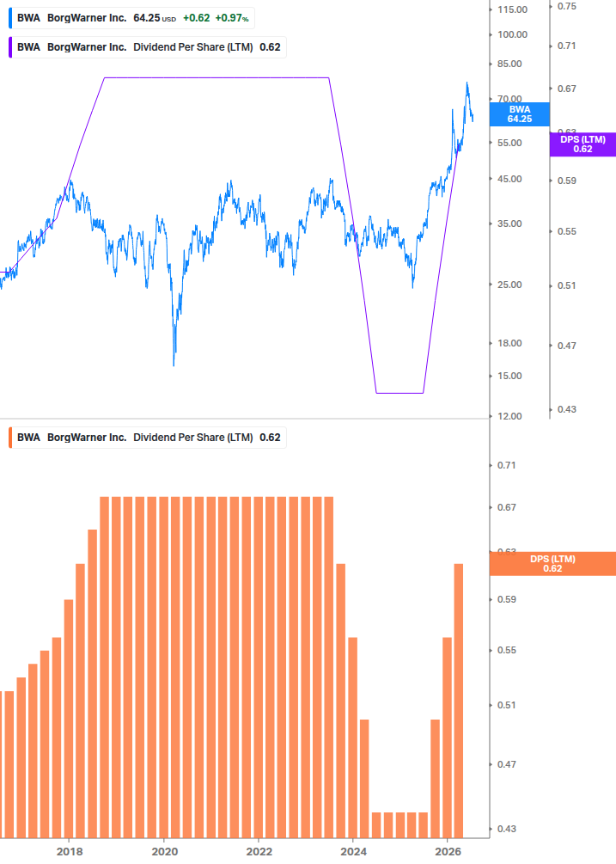Screen dimensions: 616x864
Task: Click the blue BWA 64.25 price tag
Action: 520,114
